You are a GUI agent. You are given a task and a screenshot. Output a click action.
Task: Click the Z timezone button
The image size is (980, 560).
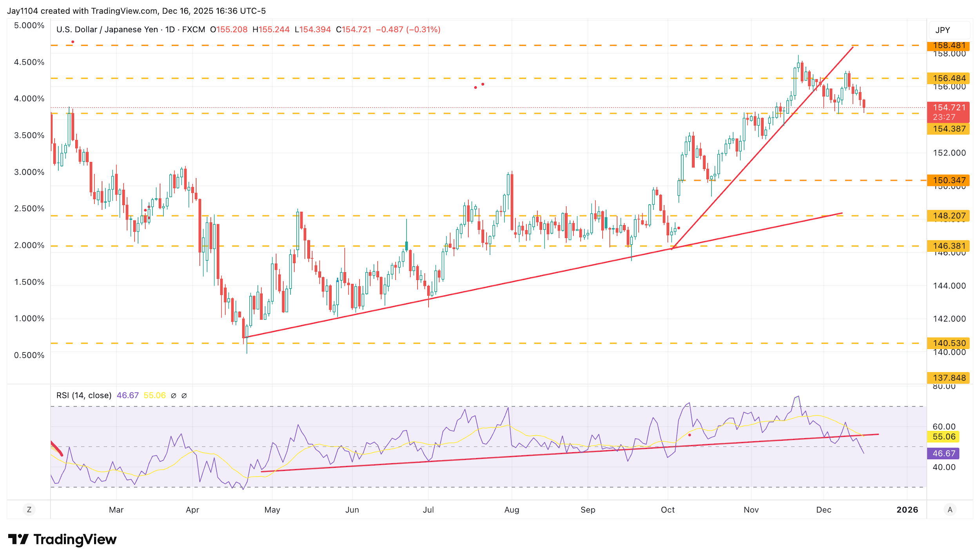(x=29, y=510)
